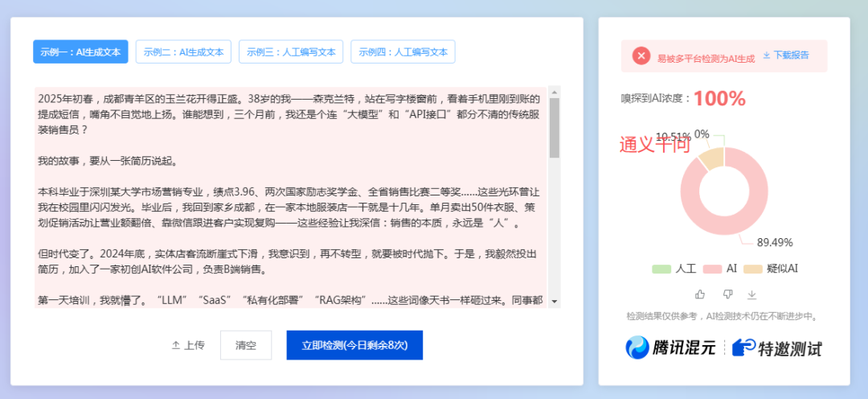Click the paragraph starting 但时代变了
This screenshot has width=868, height=399.
point(287,263)
